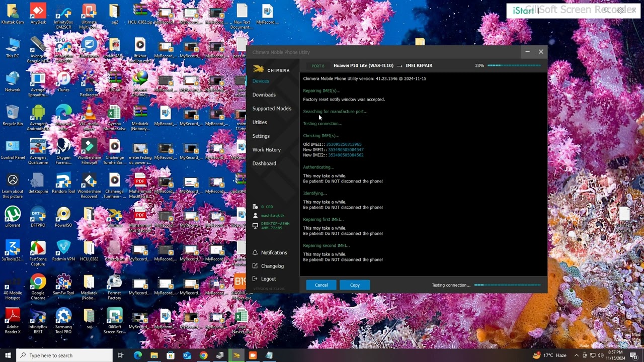Select the GiliSoft Screen Recorder icon
The height and width of the screenshot is (362, 644).
115,320
